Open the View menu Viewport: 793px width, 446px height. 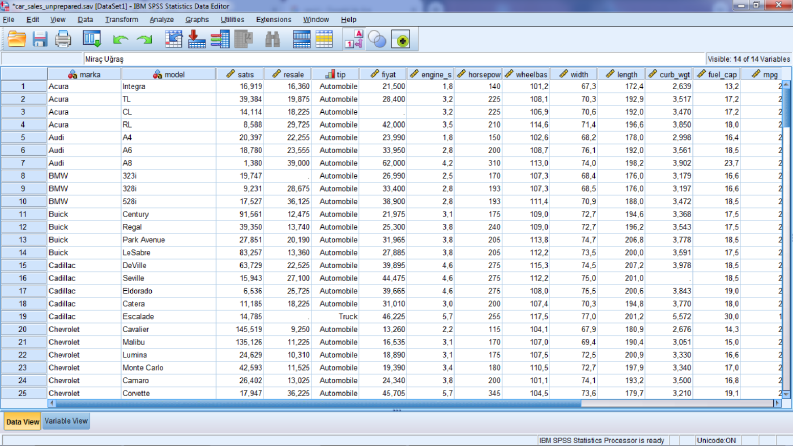point(58,19)
